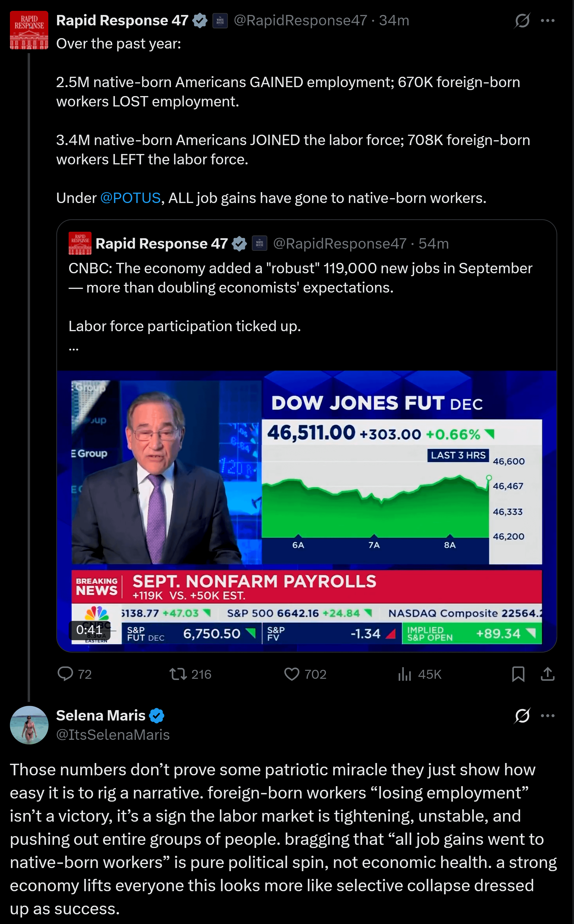
Task: Bookmark the Rapid Response 47 tweet
Action: point(518,674)
